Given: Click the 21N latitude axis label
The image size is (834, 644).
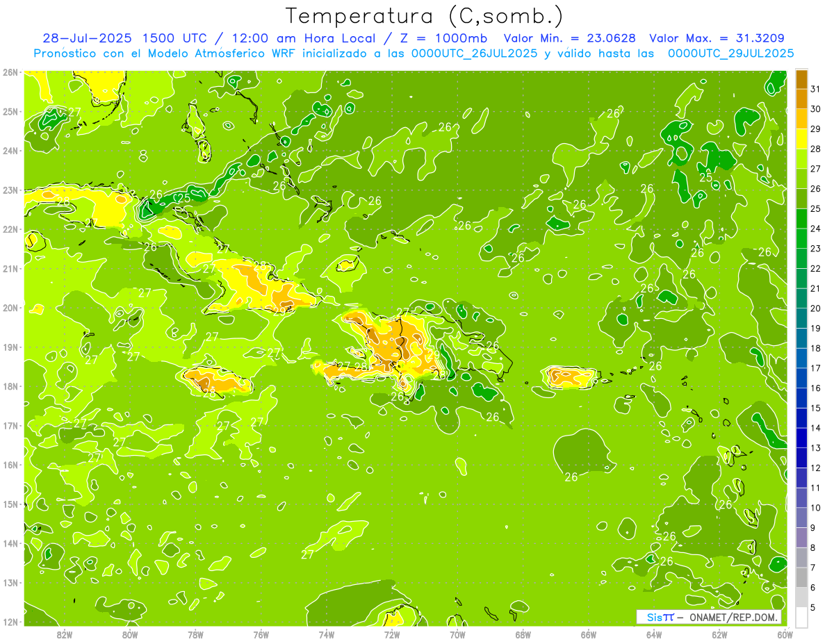Looking at the screenshot, I should tap(10, 269).
